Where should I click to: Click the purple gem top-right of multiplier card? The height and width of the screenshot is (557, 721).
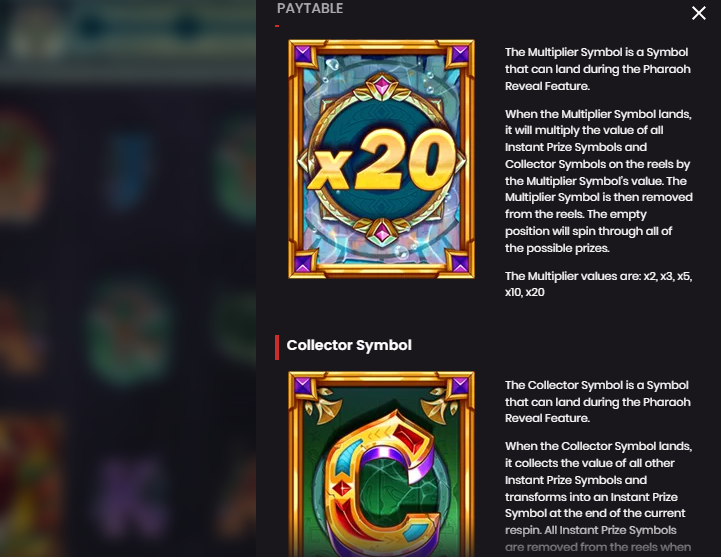click(460, 55)
